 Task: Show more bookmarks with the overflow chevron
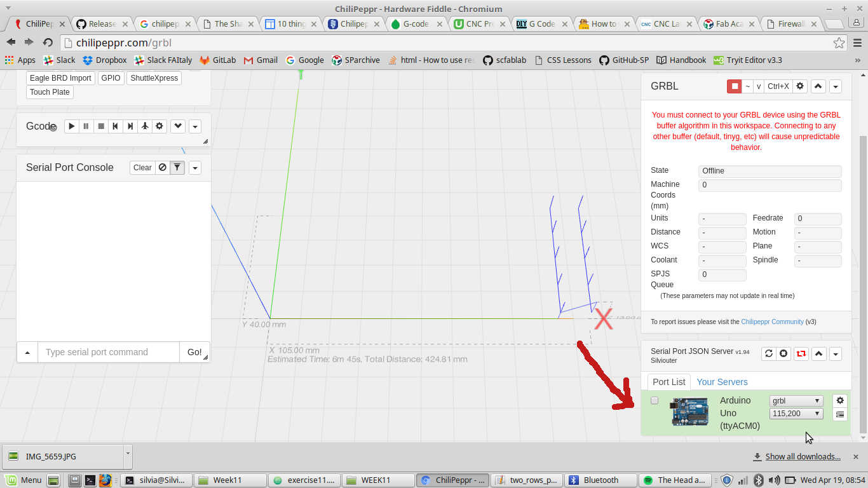tap(857, 60)
